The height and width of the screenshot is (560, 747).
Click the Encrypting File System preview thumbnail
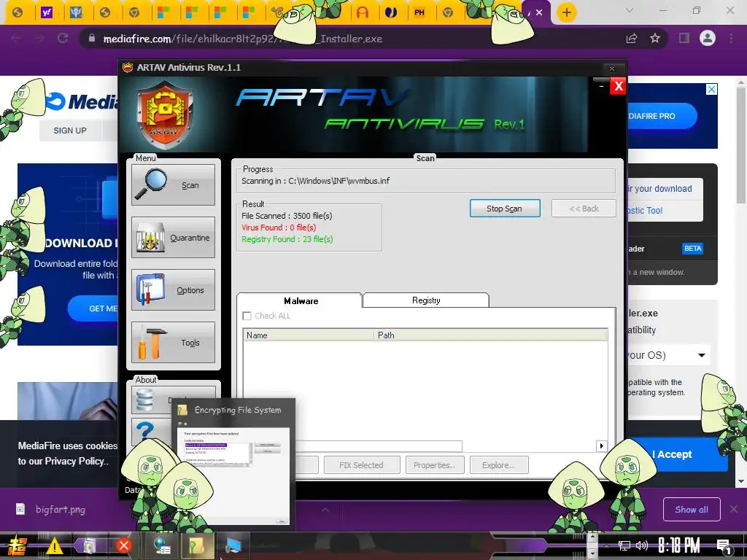[x=233, y=475]
